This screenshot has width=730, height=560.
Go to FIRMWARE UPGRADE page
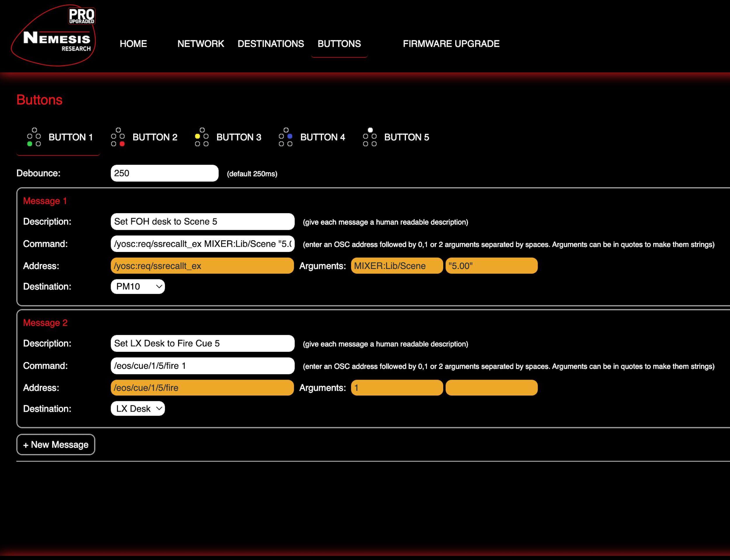[x=451, y=44]
